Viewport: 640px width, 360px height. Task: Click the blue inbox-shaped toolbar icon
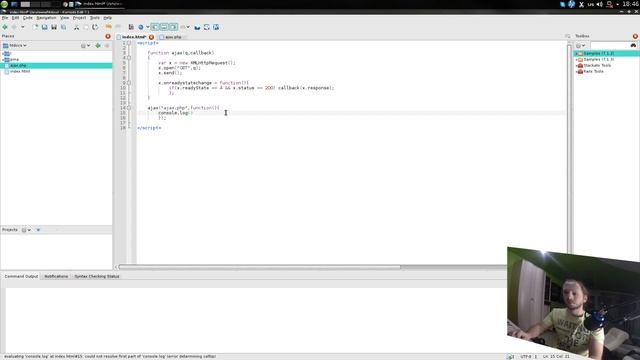click(197, 27)
